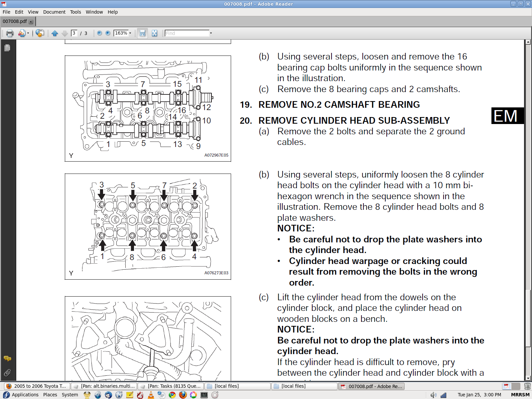Open the Document menu

[54, 12]
